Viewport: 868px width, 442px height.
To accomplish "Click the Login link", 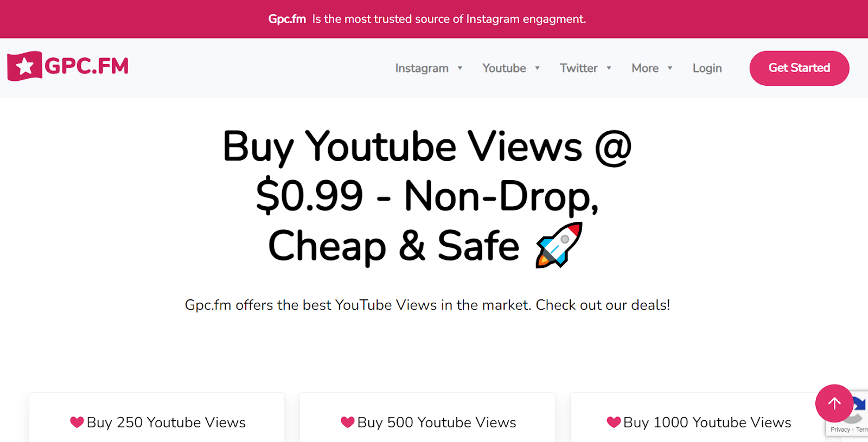I will pos(707,68).
